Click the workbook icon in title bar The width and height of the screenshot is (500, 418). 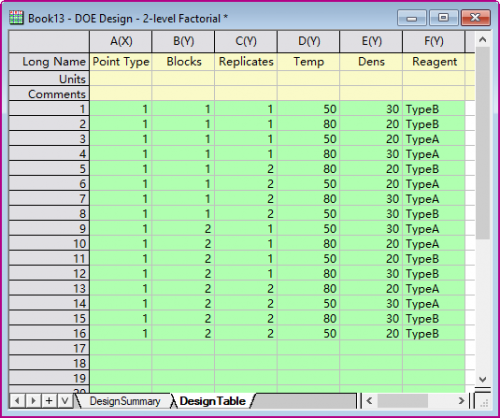16,18
